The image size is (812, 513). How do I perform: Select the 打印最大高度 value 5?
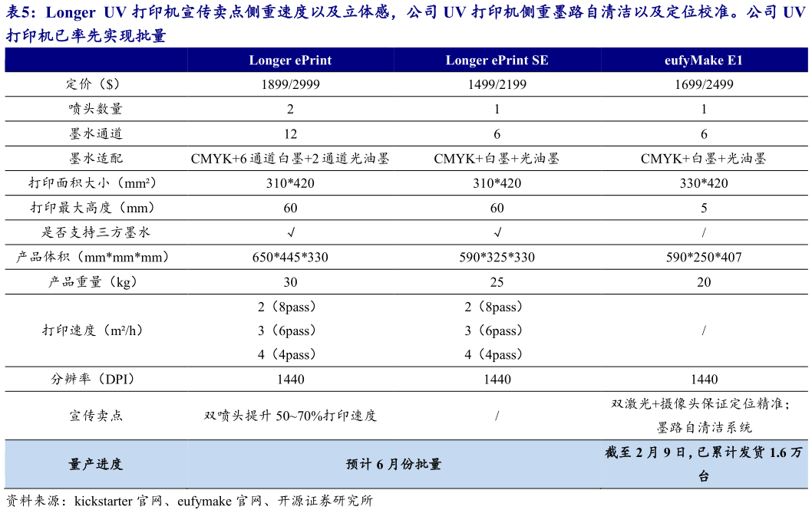coord(704,208)
